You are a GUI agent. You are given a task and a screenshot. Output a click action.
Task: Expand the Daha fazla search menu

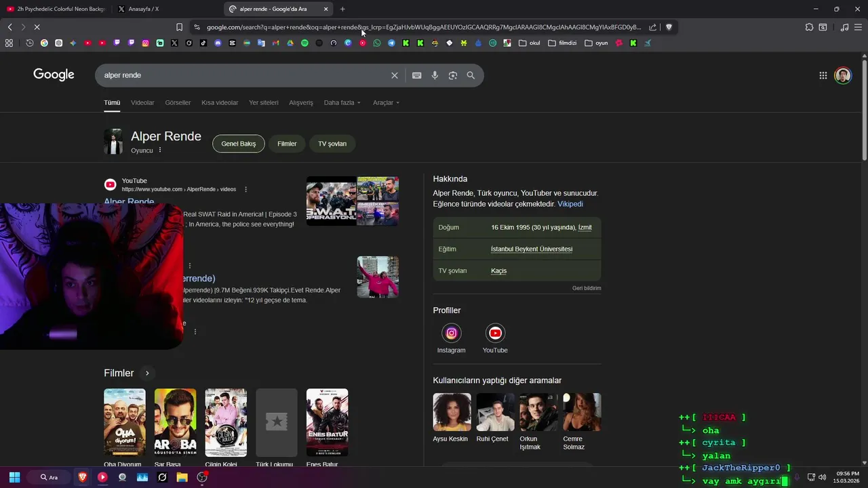pyautogui.click(x=342, y=102)
